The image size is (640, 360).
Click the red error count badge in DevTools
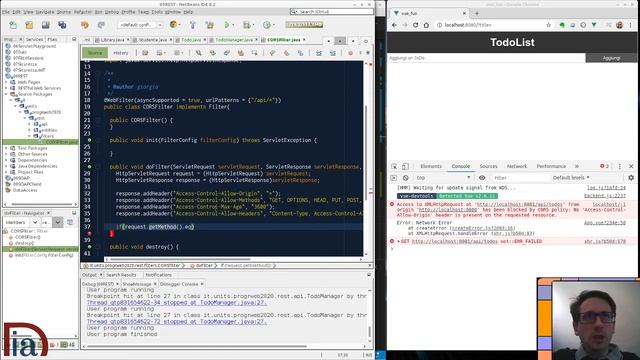604,166
